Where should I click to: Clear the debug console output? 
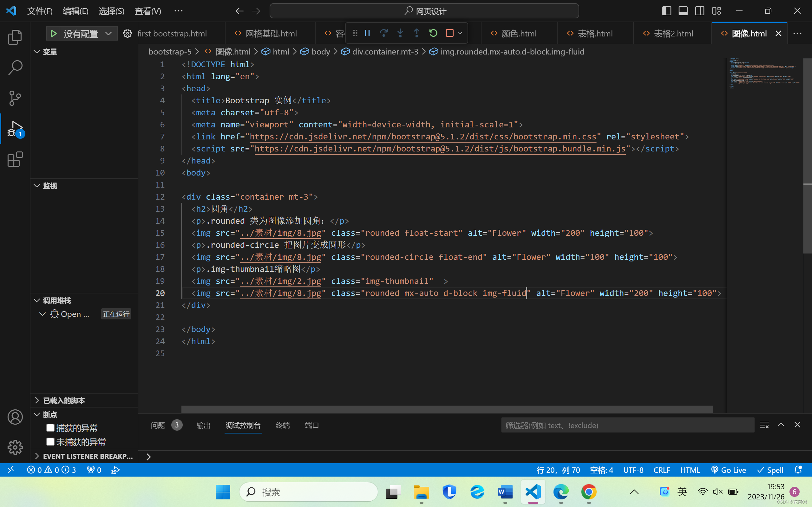click(764, 425)
